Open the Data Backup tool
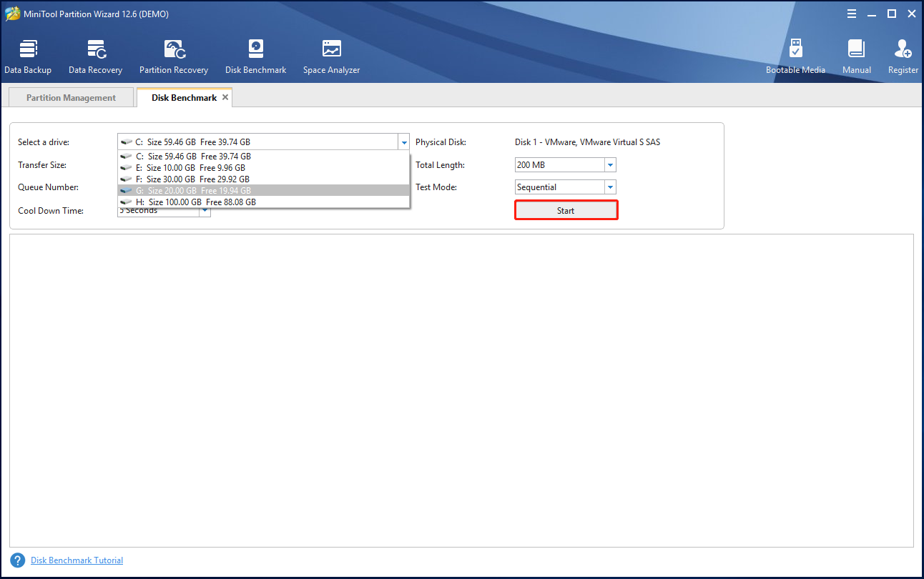This screenshot has height=579, width=924. (x=28, y=57)
